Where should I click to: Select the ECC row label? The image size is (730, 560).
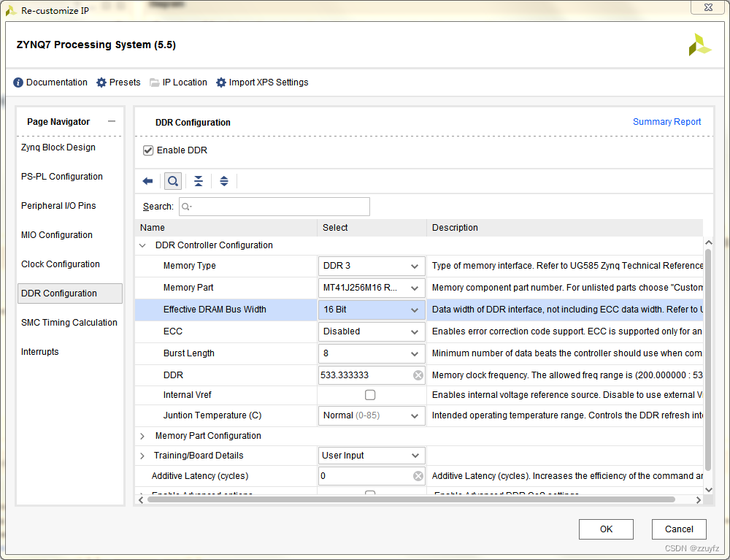[x=173, y=331]
